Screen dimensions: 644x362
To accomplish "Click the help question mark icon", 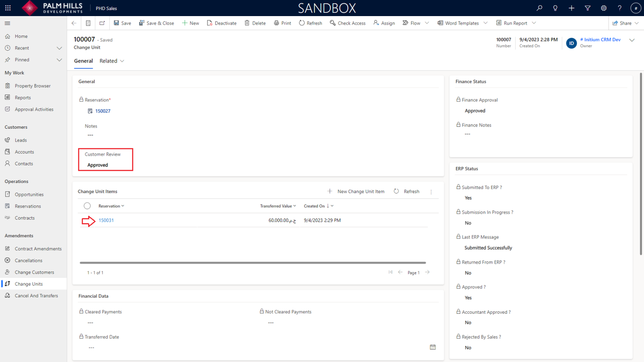I will [620, 8].
